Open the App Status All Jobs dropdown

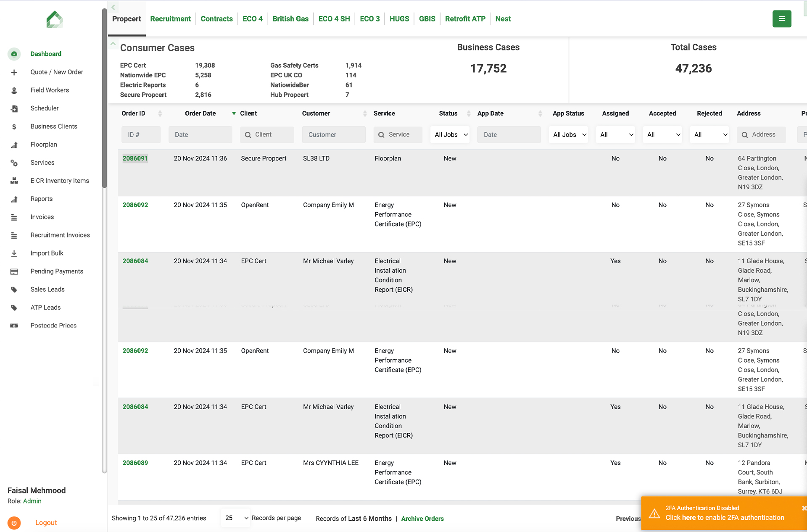click(568, 135)
